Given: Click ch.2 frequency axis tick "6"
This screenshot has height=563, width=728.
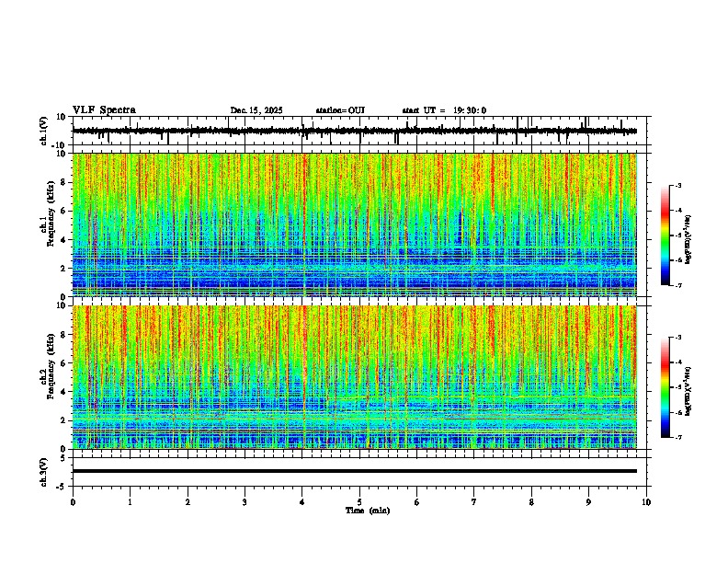Looking at the screenshot, I should 64,363.
